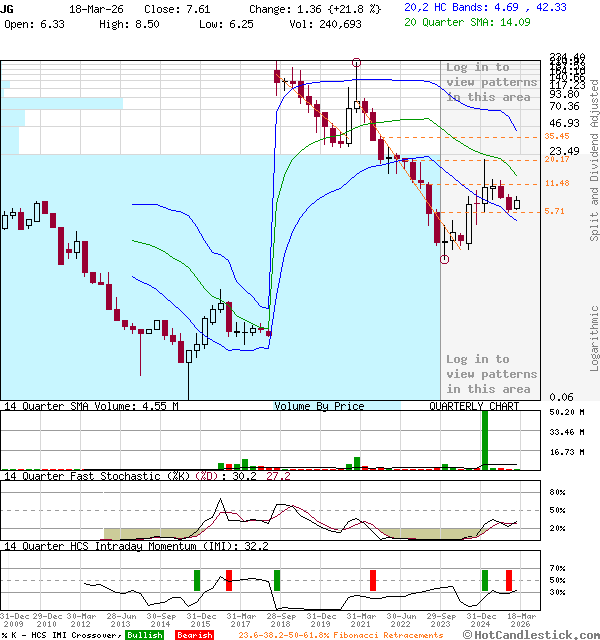Click lower 'Log in to view patterns' message
The height and width of the screenshot is (640, 600).
tap(491, 373)
